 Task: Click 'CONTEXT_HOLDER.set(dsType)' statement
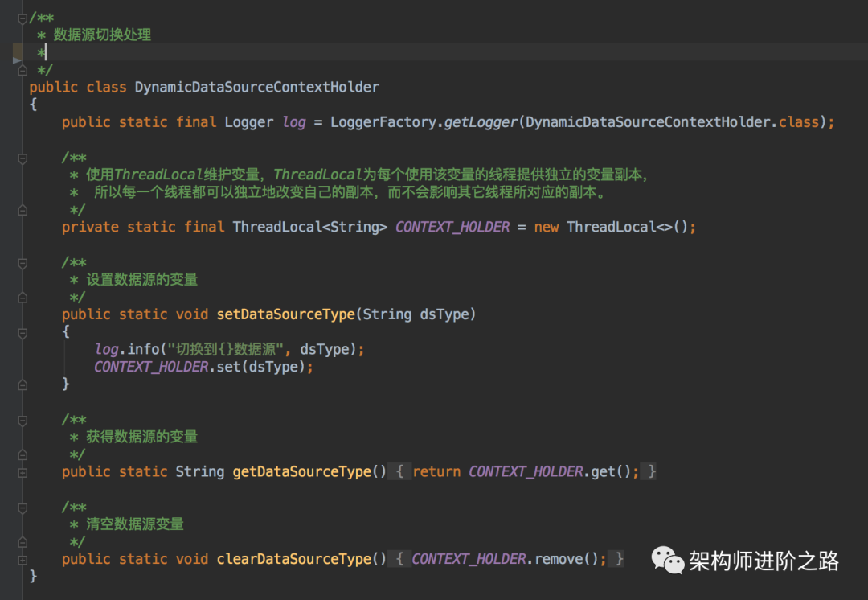point(200,367)
